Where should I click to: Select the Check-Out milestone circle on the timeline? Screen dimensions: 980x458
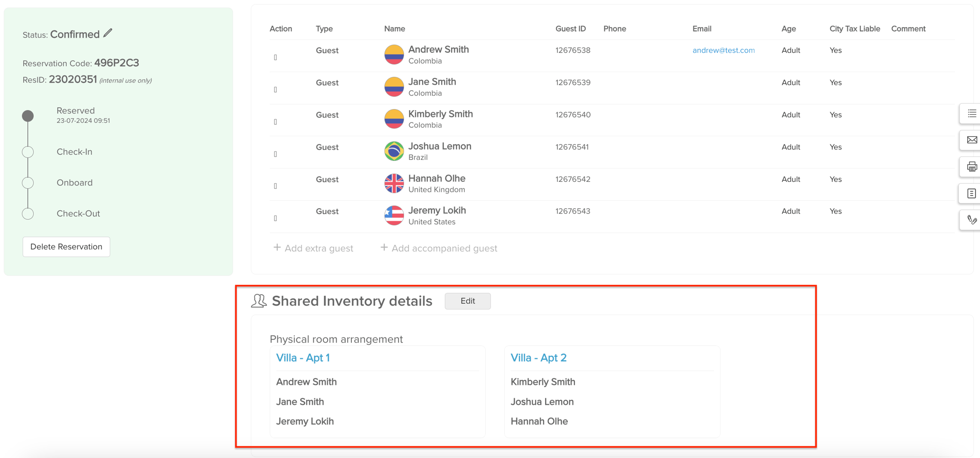[x=28, y=214]
